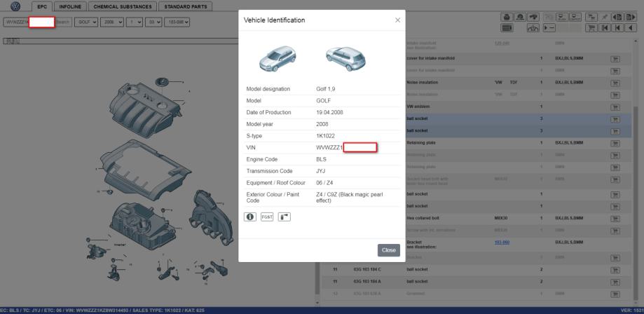Screen dimensions: 644x314
Task: Click the status bar VIN information text
Action: coord(101,310)
